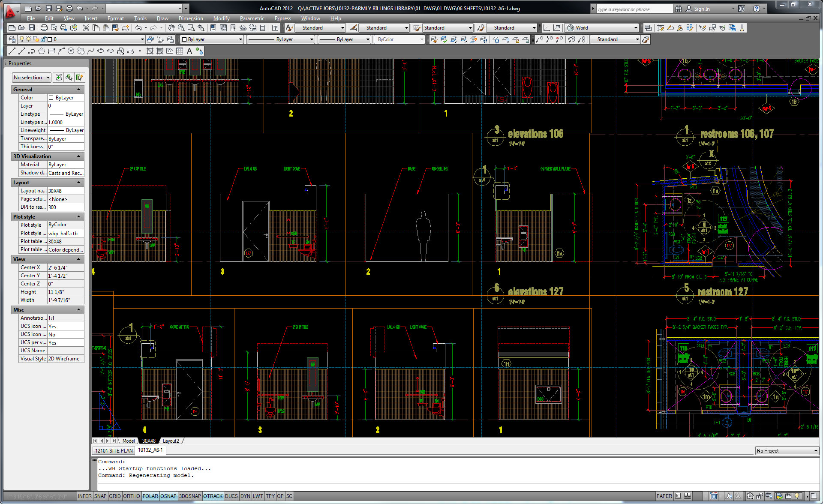Toggle POLAR tracking off
Image resolution: width=823 pixels, height=504 pixels.
pos(150,496)
